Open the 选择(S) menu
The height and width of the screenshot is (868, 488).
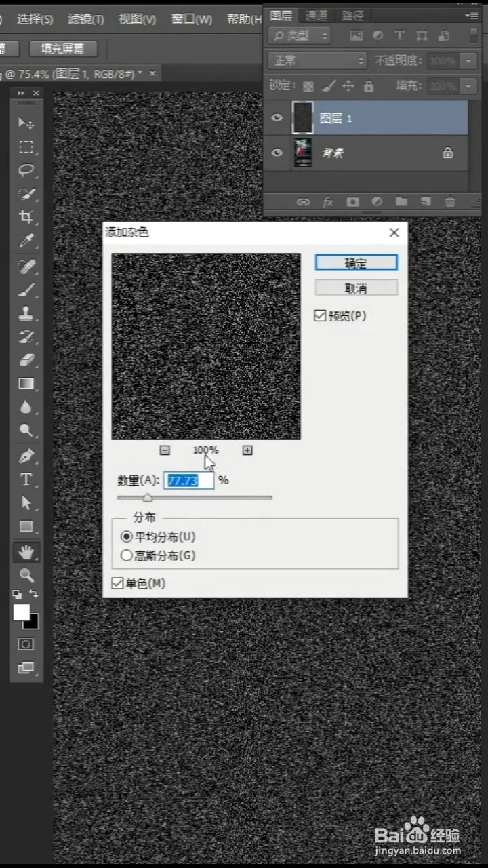(35, 19)
